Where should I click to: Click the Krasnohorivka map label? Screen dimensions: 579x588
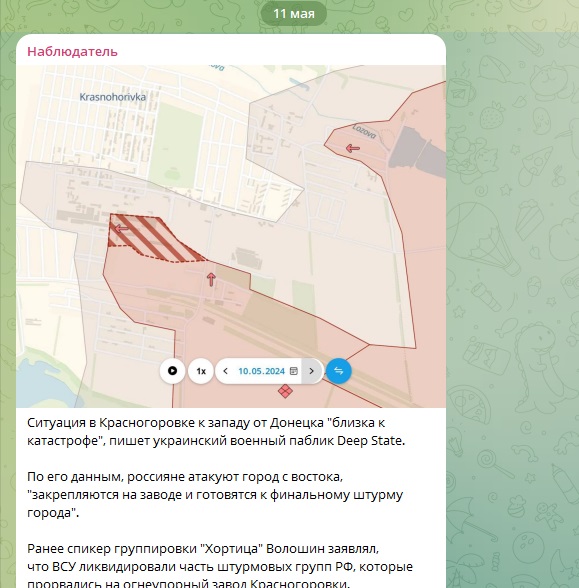112,97
